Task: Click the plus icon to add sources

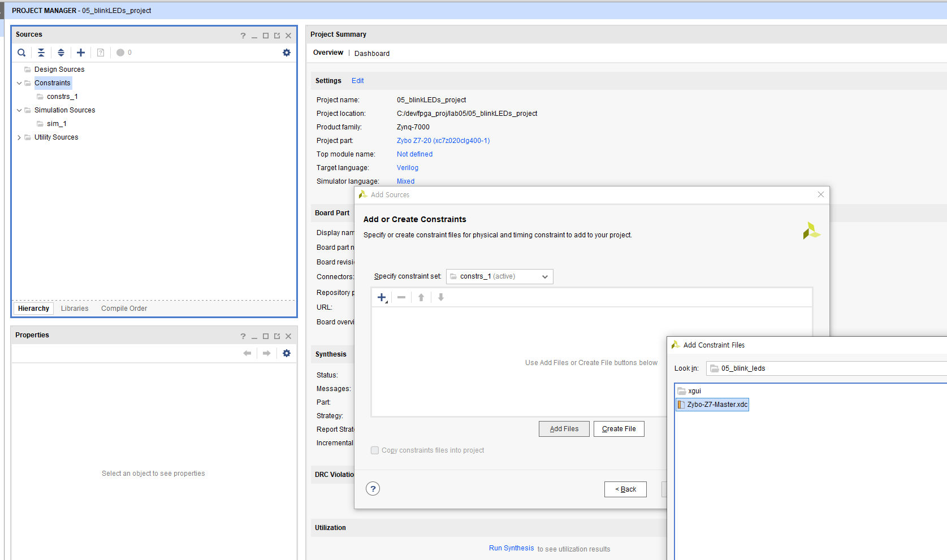Action: coord(81,53)
